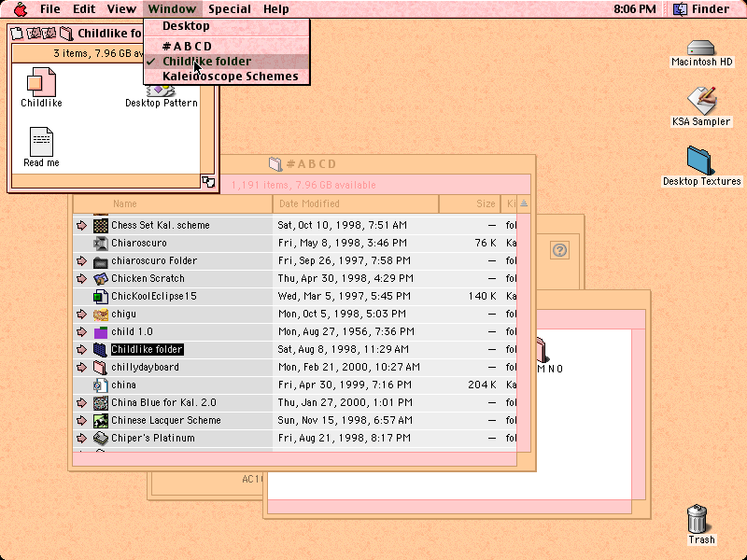Click the 140 K size value
Image resolution: width=747 pixels, height=560 pixels.
[482, 296]
